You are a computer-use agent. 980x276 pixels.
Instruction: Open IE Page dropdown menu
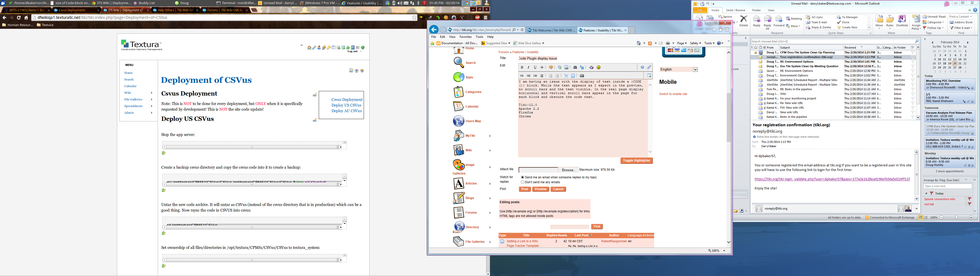coord(682,43)
